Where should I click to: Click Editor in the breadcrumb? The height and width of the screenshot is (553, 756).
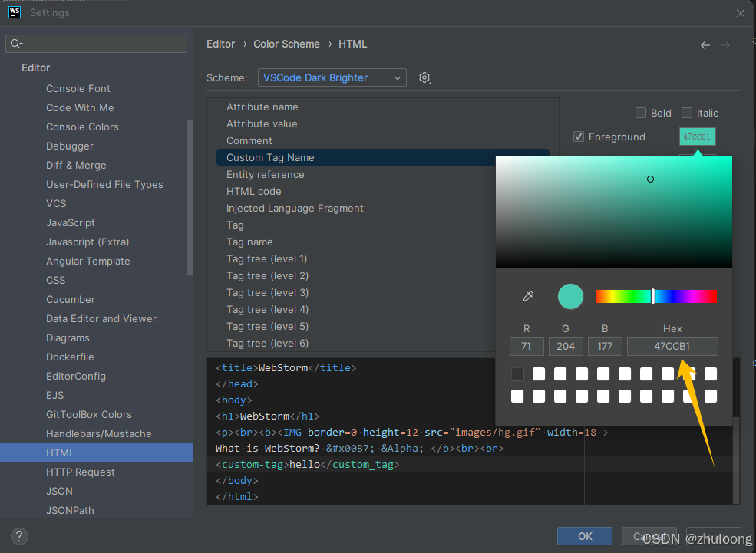pos(221,44)
